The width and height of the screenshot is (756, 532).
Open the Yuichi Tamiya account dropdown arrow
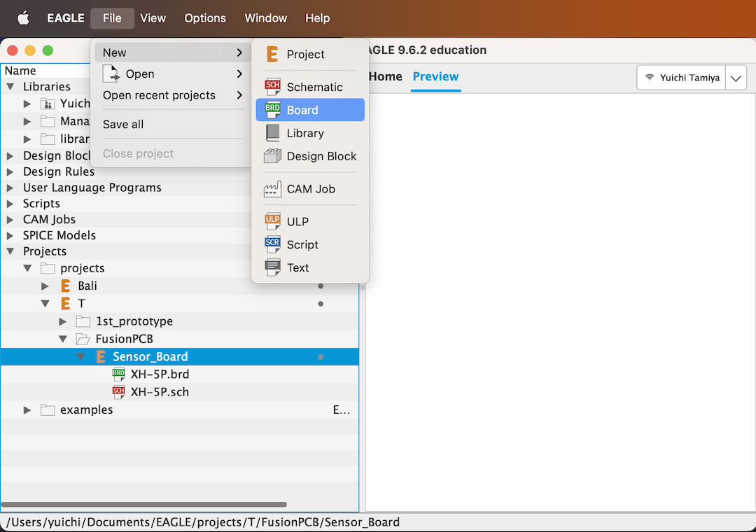click(x=736, y=78)
